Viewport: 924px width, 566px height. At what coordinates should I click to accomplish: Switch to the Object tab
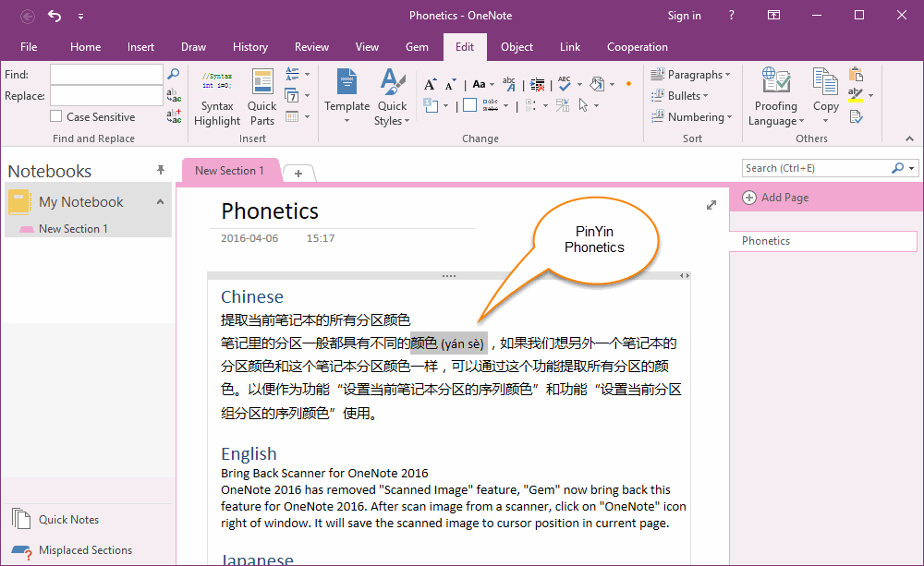(x=517, y=47)
